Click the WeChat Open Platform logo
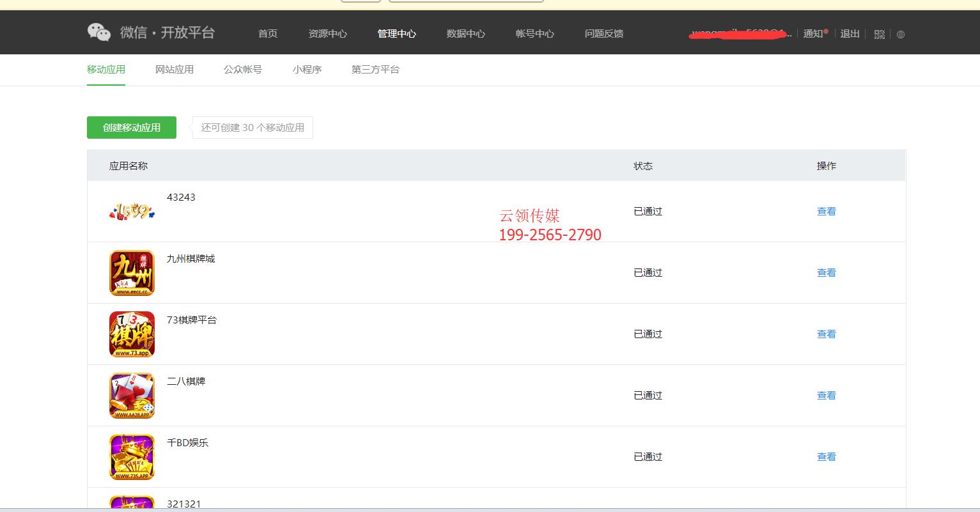The image size is (980, 512). point(151,33)
